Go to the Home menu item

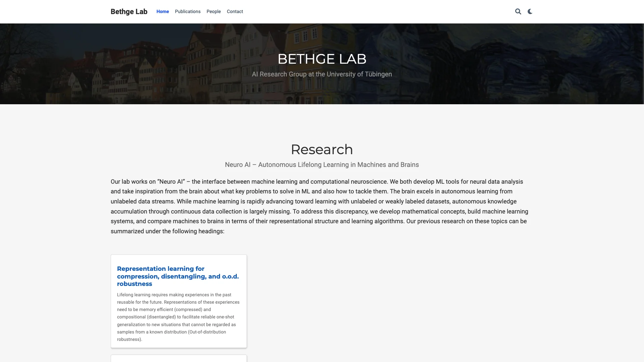tap(163, 11)
